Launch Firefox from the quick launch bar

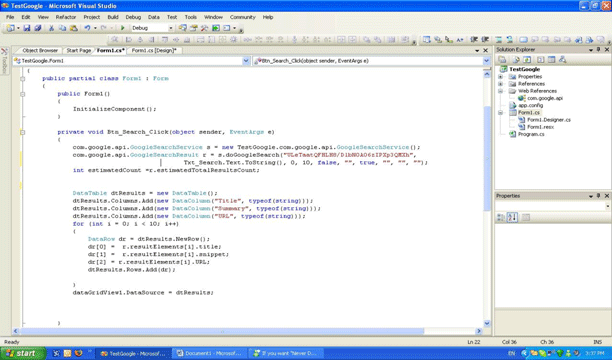[x=78, y=353]
